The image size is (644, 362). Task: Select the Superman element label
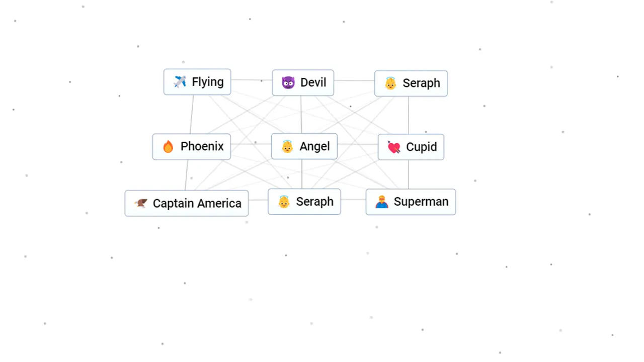tap(421, 202)
